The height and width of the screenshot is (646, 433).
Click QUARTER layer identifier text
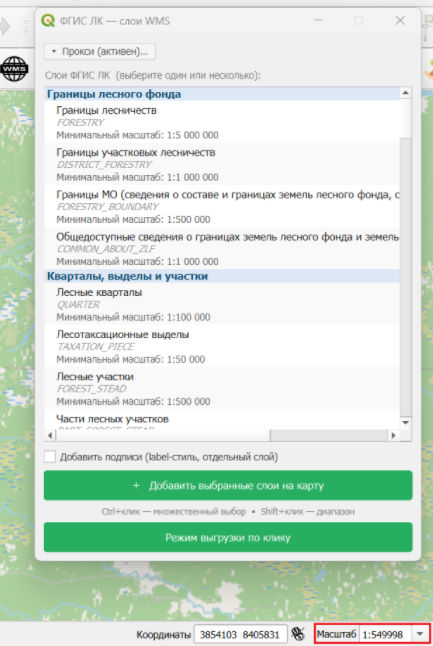click(x=78, y=304)
